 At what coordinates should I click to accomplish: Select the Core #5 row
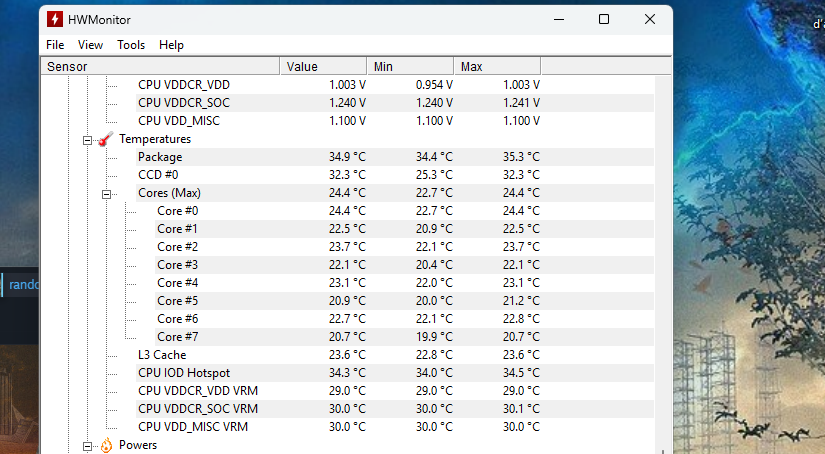tap(404, 301)
